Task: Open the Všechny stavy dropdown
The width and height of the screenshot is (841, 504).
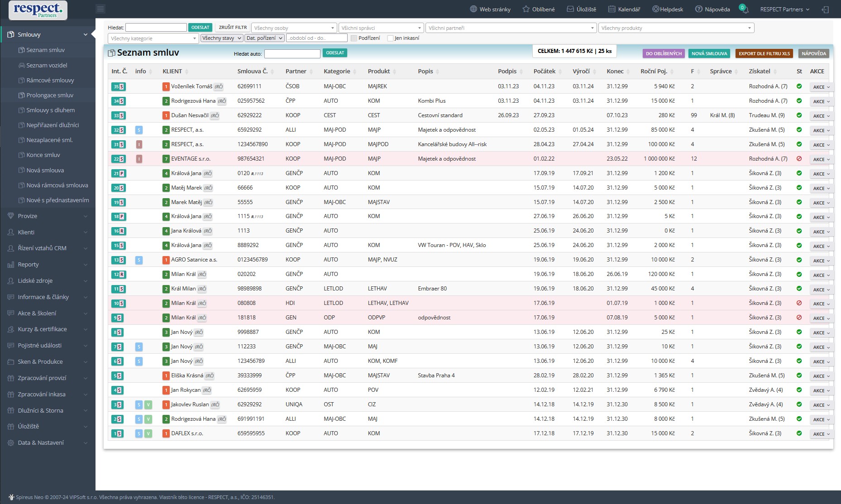Action: [222, 38]
